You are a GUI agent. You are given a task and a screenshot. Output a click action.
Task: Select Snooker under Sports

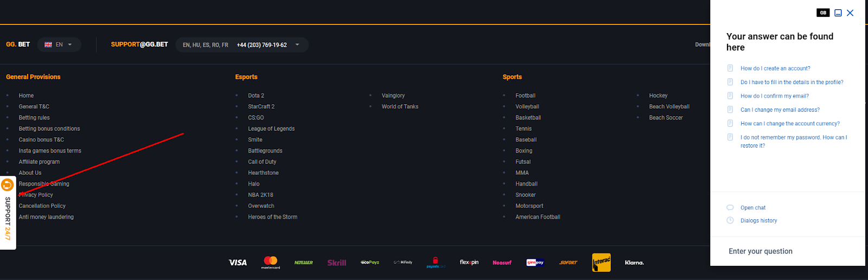coord(526,195)
